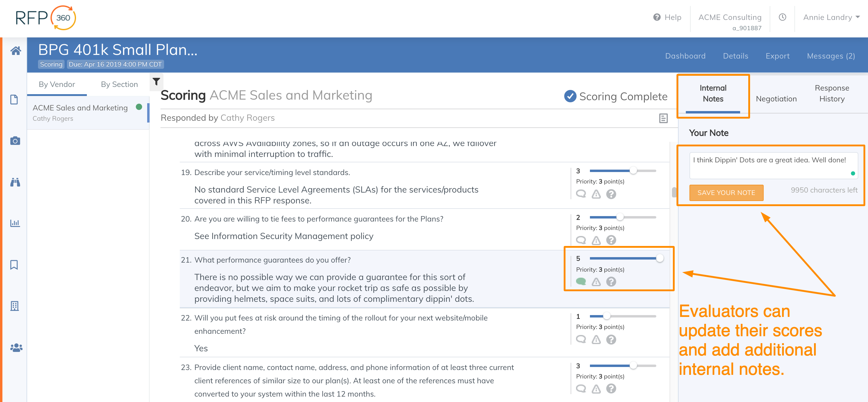This screenshot has height=402, width=868.
Task: Open the binoculars search icon
Action: click(15, 182)
